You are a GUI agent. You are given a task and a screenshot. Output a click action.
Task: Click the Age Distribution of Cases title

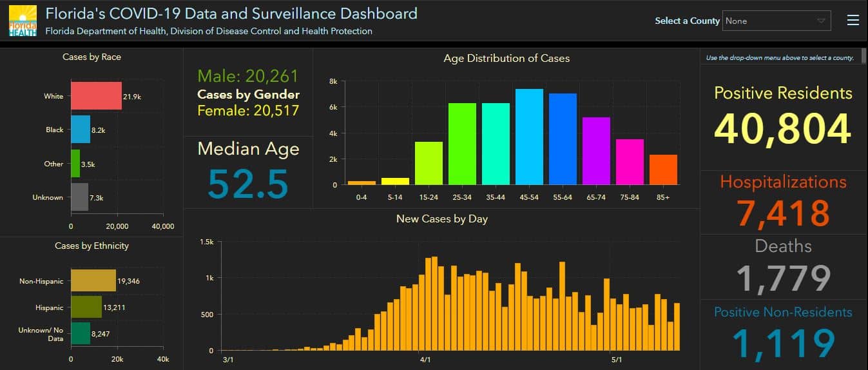[506, 58]
